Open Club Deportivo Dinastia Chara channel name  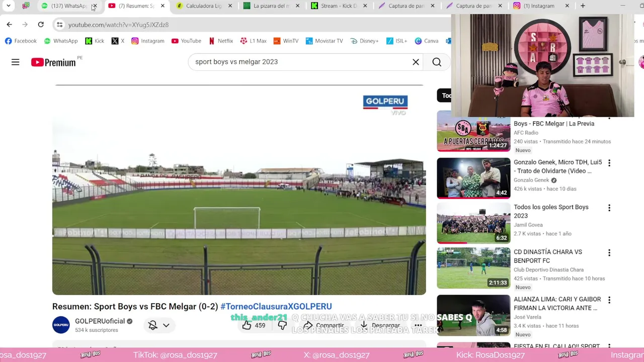coord(548,270)
